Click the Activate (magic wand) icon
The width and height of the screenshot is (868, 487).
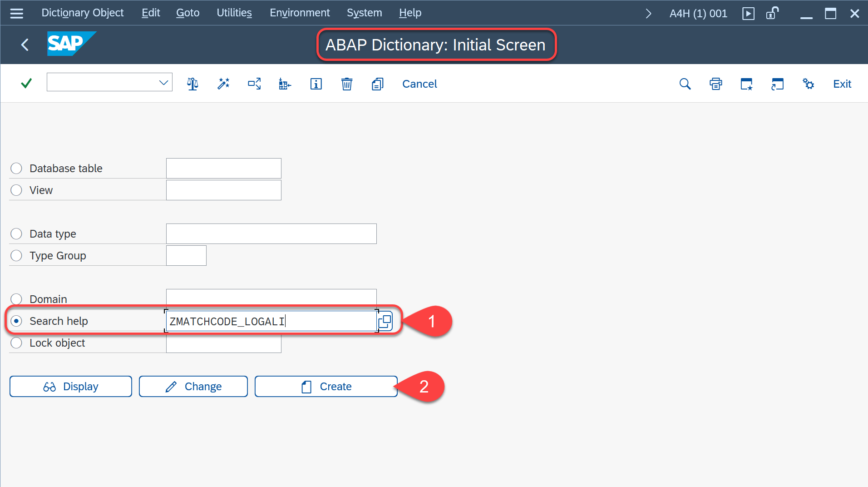coord(223,84)
